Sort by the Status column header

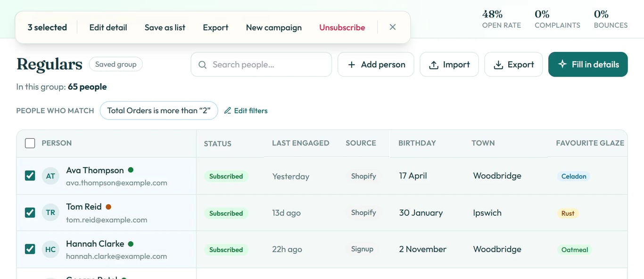point(217,144)
